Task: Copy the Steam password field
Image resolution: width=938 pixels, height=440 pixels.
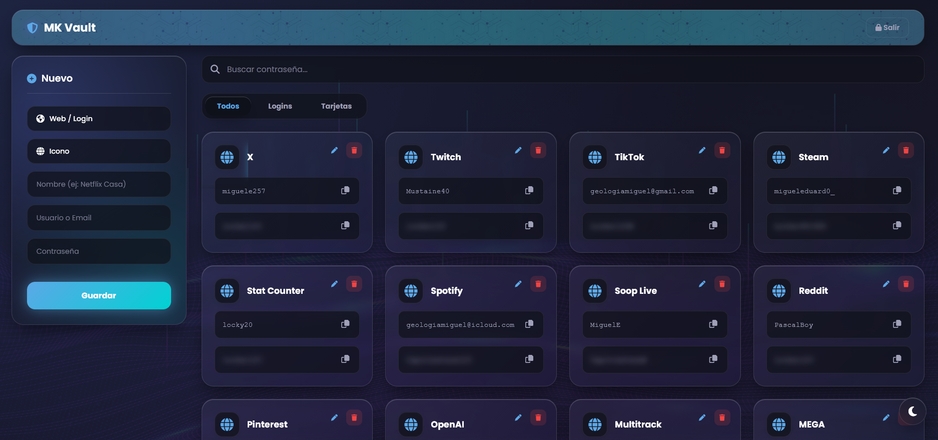Action: (x=897, y=226)
